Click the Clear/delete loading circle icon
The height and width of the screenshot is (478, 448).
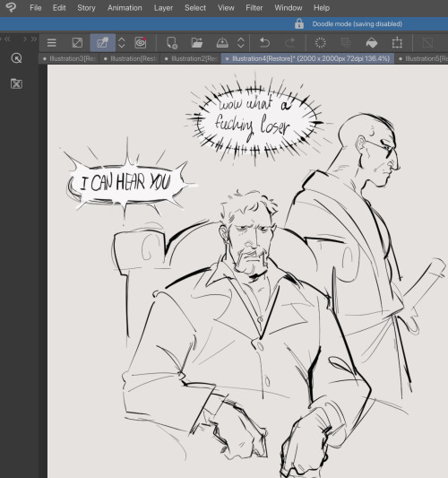(x=321, y=43)
